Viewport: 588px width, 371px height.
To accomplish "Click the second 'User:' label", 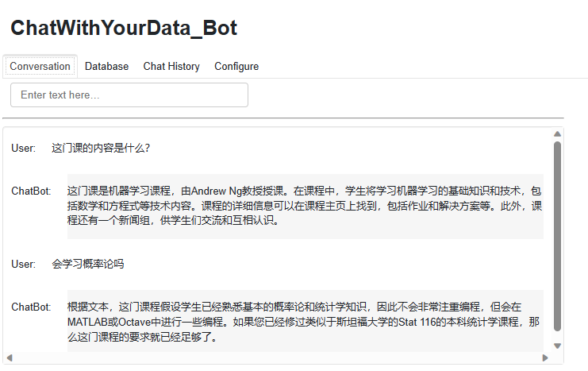I will click(24, 264).
